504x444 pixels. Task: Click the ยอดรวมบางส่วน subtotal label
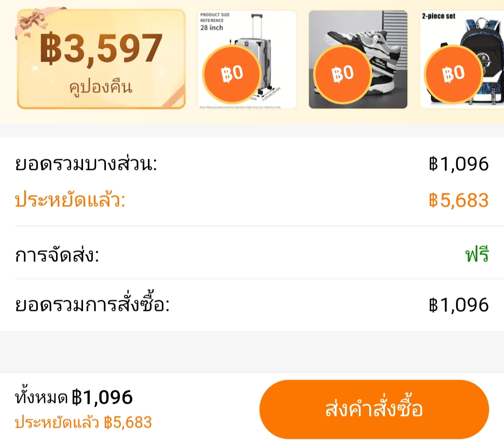click(86, 165)
